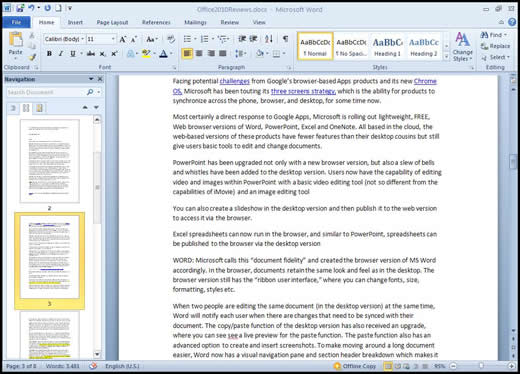Click the Numbering list icon
520x374 pixels.
point(204,39)
